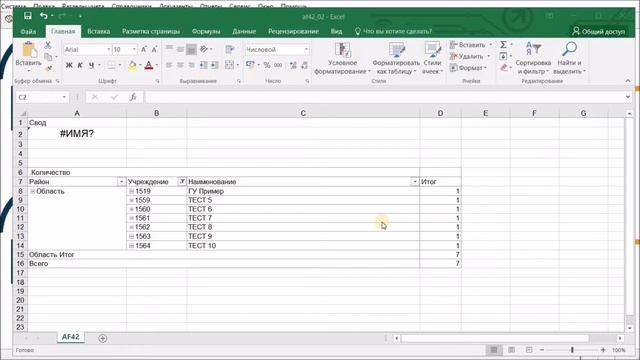
Task: Click the Общий доступ share button
Action: coord(598,31)
